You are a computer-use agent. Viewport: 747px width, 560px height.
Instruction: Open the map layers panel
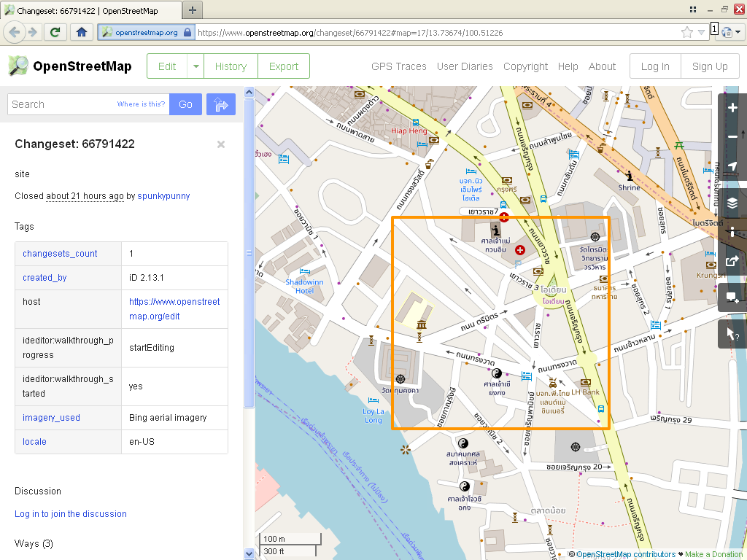coord(732,202)
